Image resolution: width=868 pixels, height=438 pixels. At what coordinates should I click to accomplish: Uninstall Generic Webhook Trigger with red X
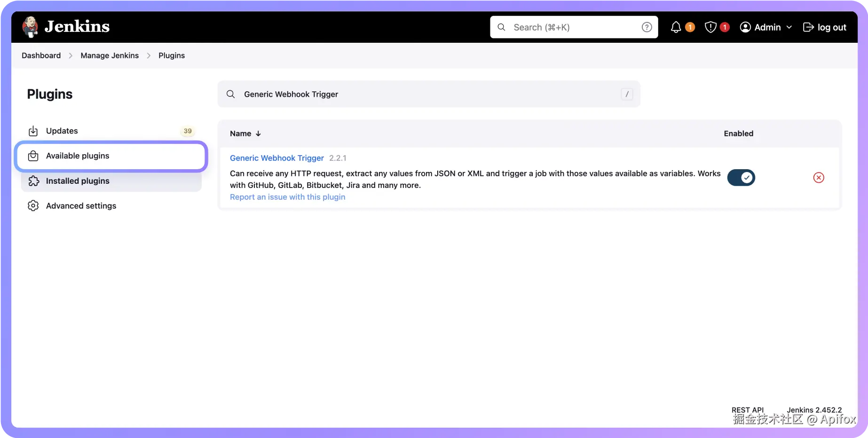[x=819, y=178]
